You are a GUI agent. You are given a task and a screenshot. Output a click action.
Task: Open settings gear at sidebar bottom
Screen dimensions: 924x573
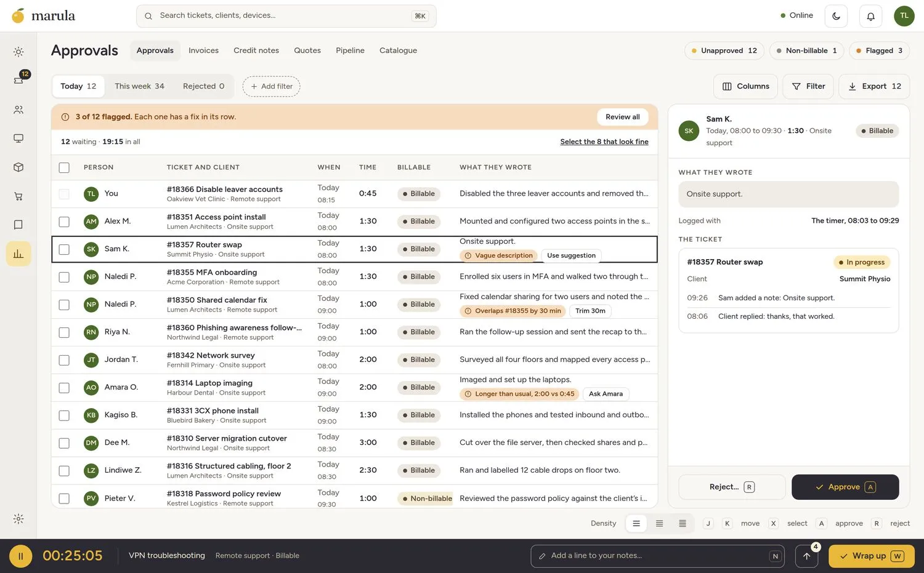(x=18, y=519)
